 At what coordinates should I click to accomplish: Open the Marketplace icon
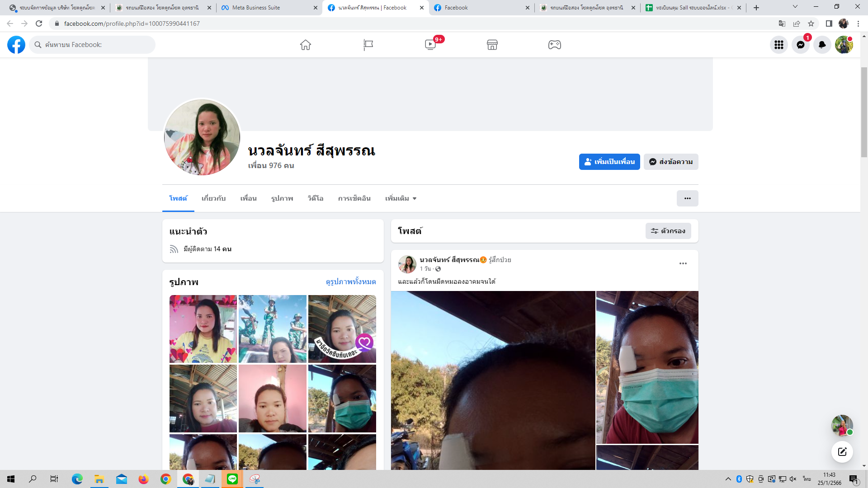[x=492, y=45]
